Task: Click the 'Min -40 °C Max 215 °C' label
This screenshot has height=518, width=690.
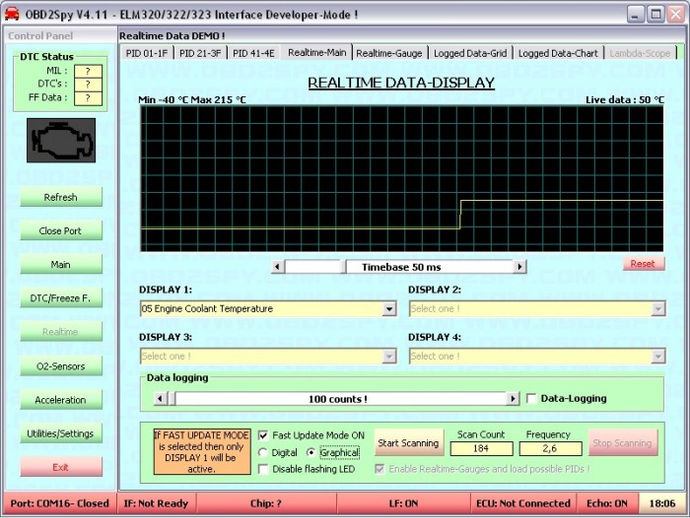Action: click(192, 100)
